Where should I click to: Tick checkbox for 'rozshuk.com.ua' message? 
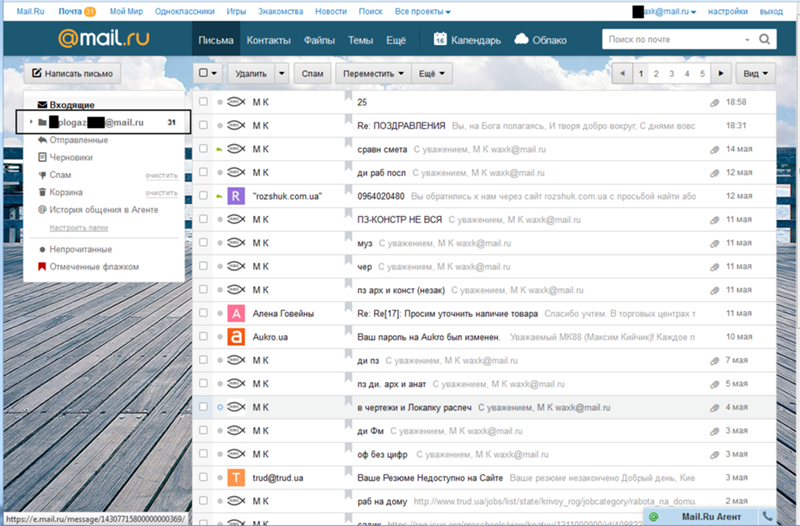pos(203,195)
